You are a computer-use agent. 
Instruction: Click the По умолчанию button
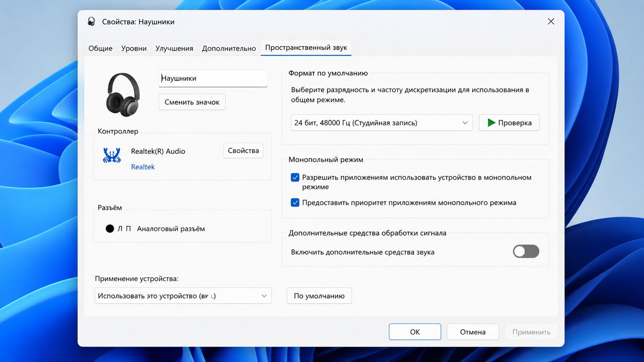[x=319, y=296]
